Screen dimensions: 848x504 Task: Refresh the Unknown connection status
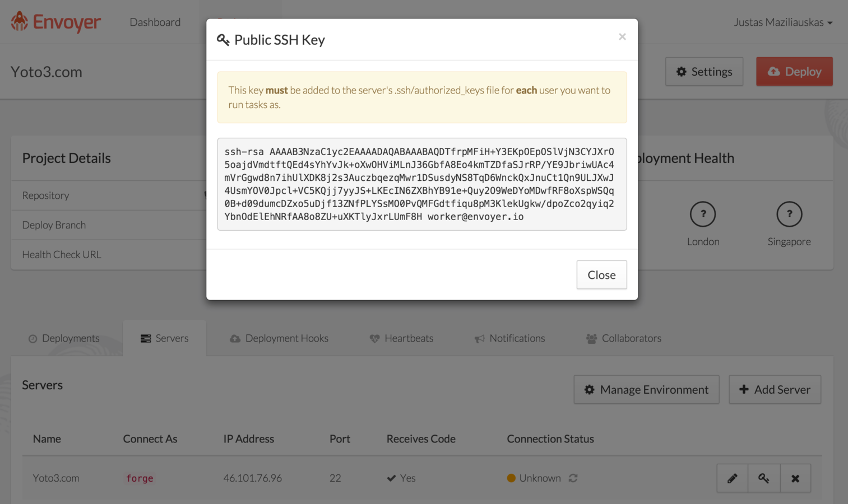coord(573,478)
